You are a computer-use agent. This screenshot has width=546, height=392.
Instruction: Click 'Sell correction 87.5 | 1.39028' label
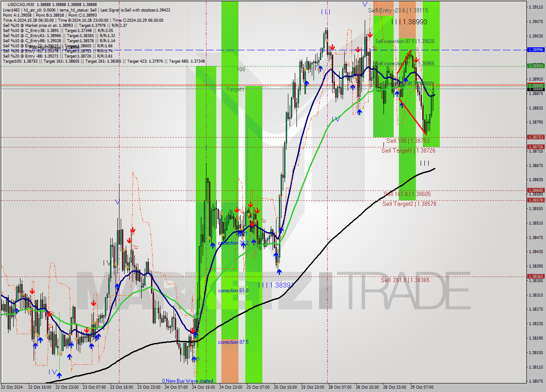point(405,41)
